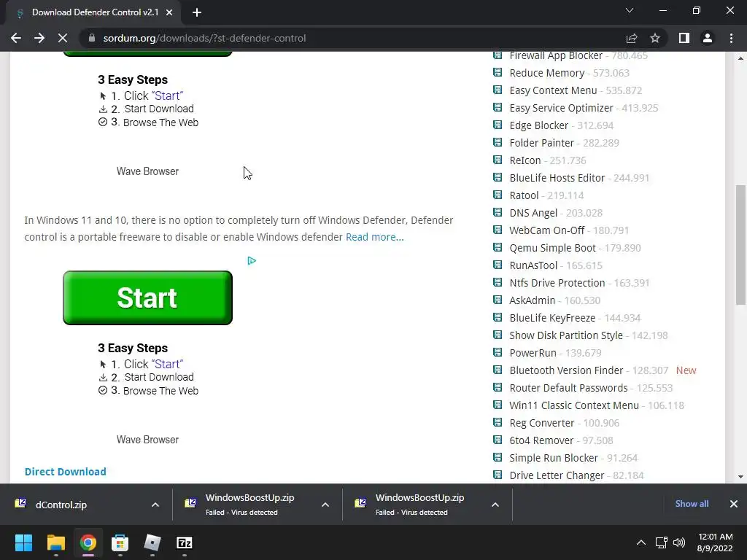The height and width of the screenshot is (560, 747).
Task: Click the icon beside DNS Angel
Action: (498, 212)
